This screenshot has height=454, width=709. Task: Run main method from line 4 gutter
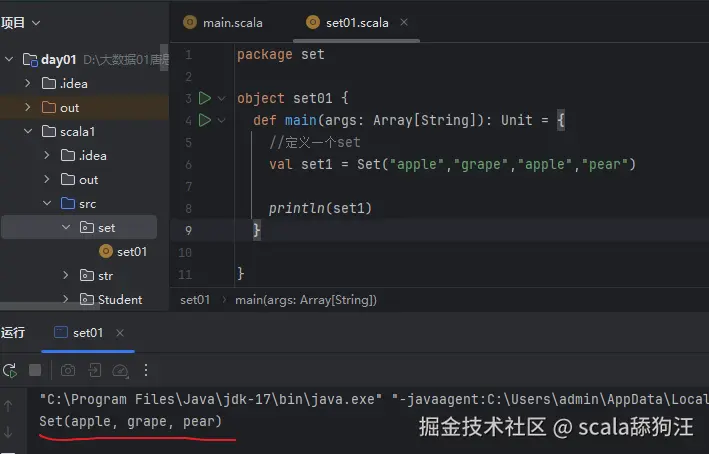click(205, 120)
